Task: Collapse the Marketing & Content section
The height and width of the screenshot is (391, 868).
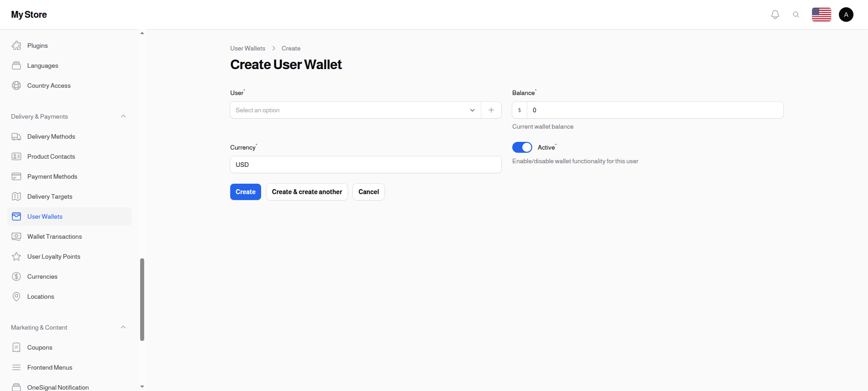Action: tap(123, 327)
